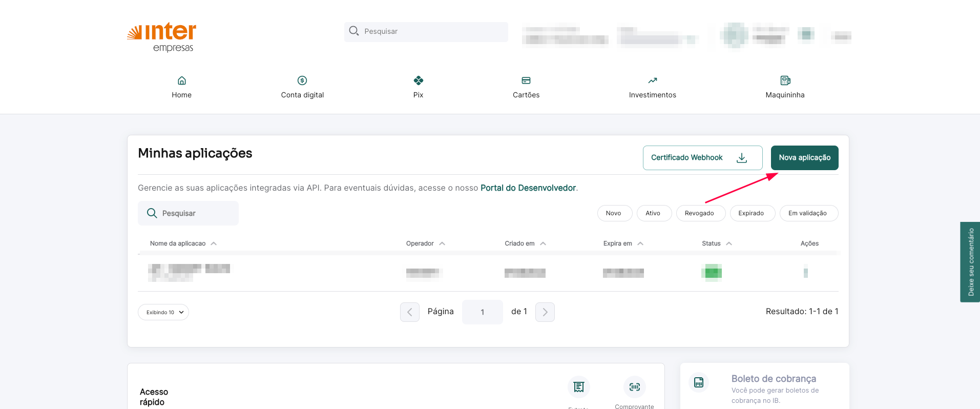This screenshot has height=409, width=980.
Task: Filter applications by Em validação status
Action: pyautogui.click(x=809, y=213)
